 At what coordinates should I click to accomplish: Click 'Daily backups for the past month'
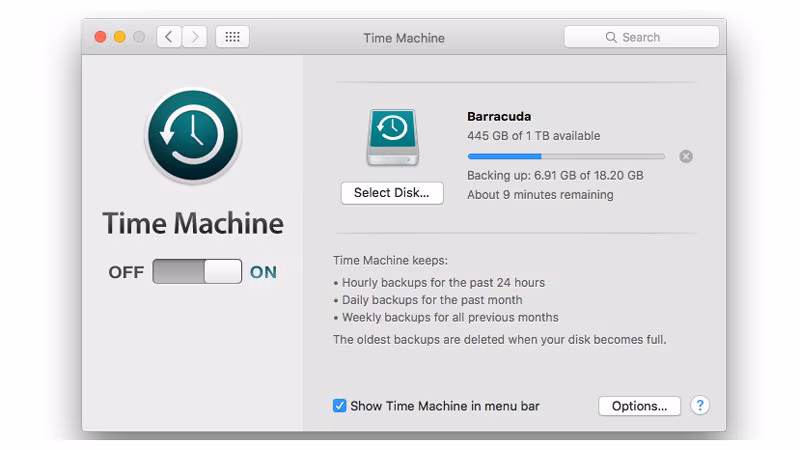pyautogui.click(x=432, y=300)
